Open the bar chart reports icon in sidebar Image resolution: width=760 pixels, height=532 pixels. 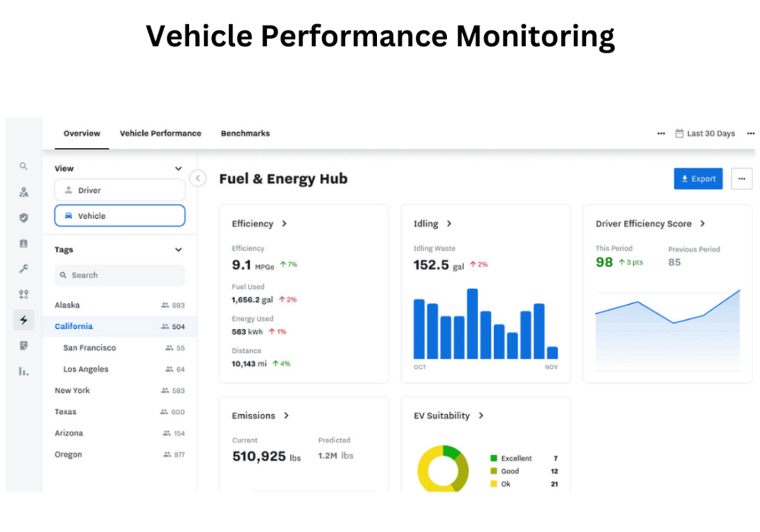click(24, 371)
